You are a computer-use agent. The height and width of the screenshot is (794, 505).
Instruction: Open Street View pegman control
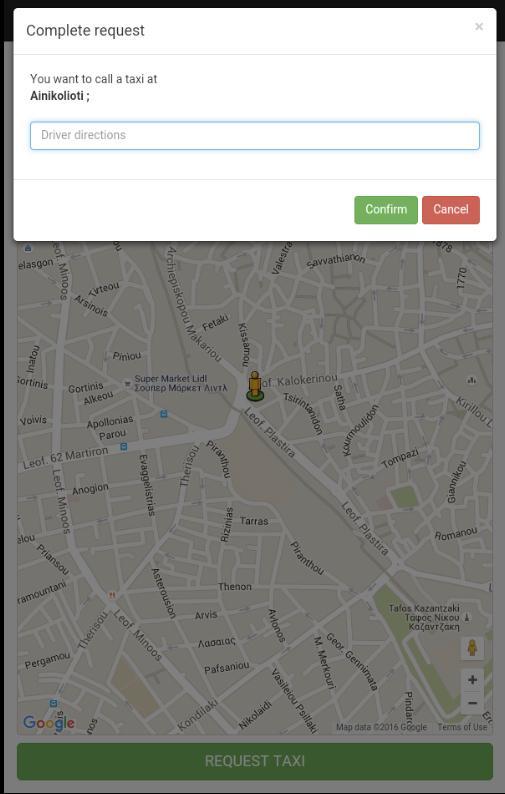pos(472,648)
